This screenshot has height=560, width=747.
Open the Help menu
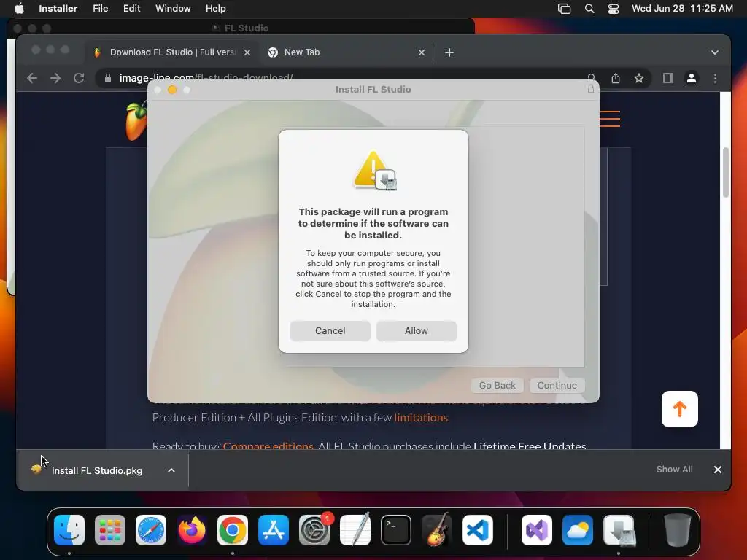click(215, 8)
